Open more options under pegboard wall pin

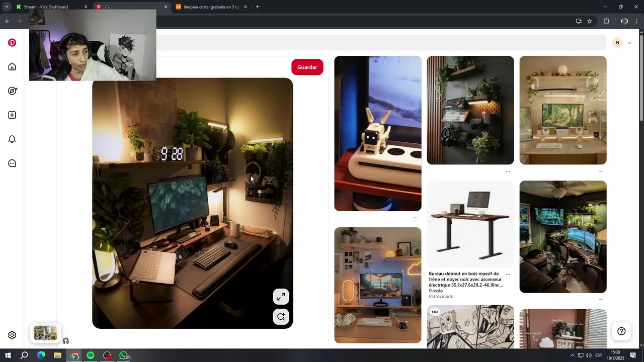[x=508, y=171]
